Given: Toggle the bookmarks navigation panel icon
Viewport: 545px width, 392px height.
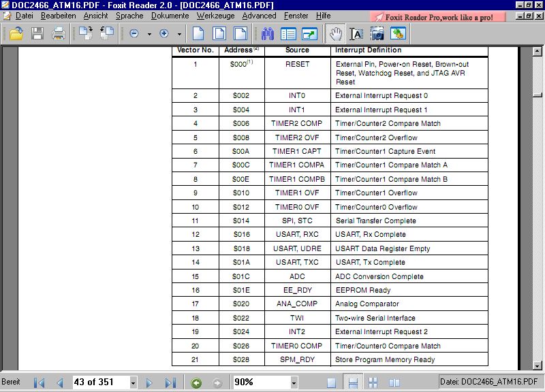Looking at the screenshot, I should click(x=288, y=33).
